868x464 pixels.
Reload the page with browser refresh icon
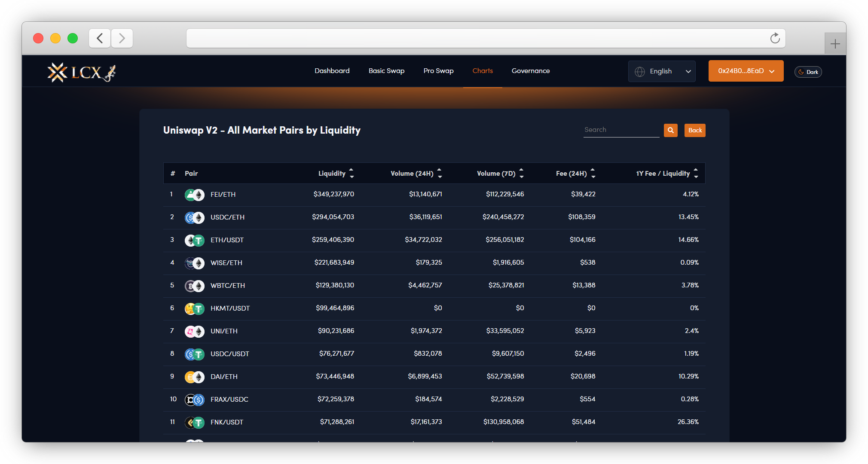click(775, 38)
